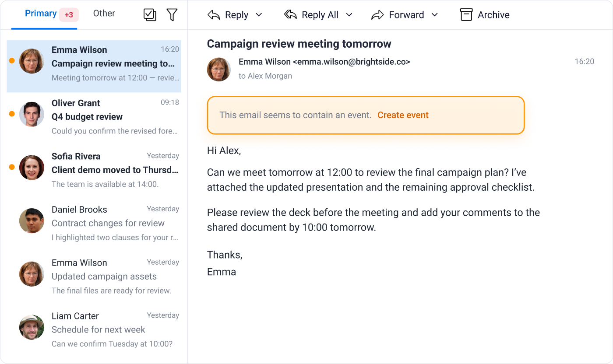613x364 pixels.
Task: Click sender address emma.wilson@brightside.co
Action: pyautogui.click(x=352, y=62)
